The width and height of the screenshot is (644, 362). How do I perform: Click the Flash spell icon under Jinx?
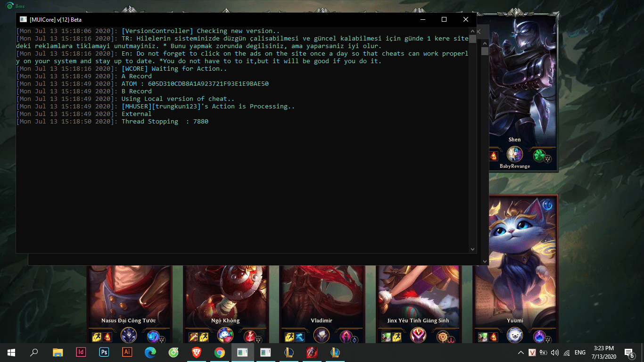pos(396,337)
